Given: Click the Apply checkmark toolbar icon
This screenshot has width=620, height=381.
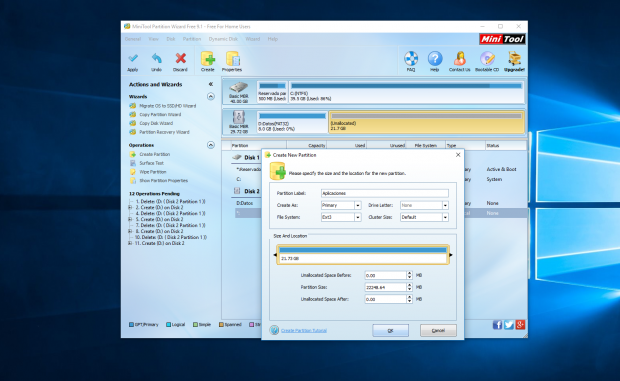Looking at the screenshot, I should pos(133,59).
